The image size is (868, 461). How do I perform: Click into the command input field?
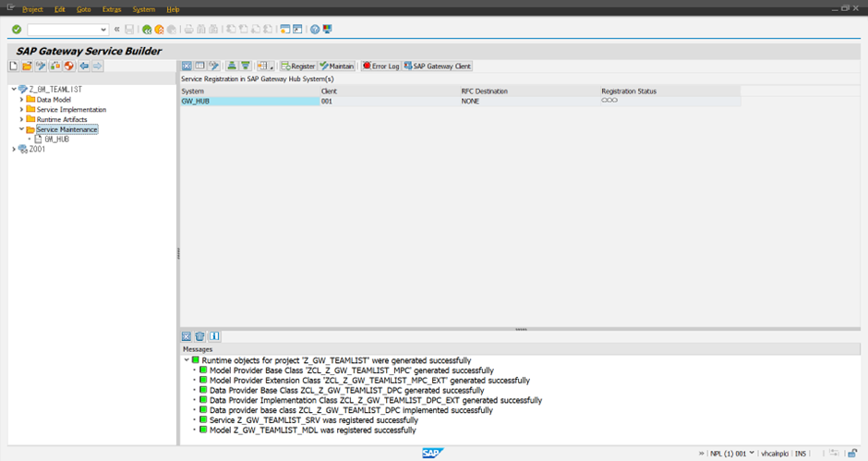[64, 30]
